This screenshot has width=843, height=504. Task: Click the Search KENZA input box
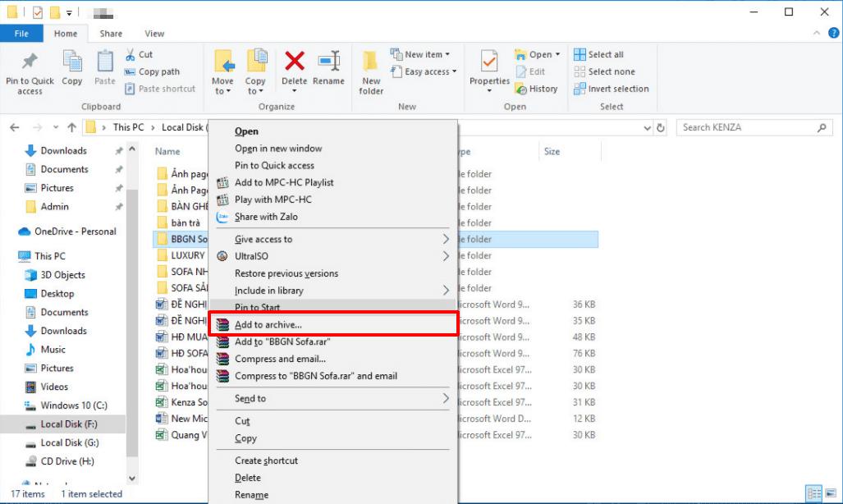(x=754, y=127)
